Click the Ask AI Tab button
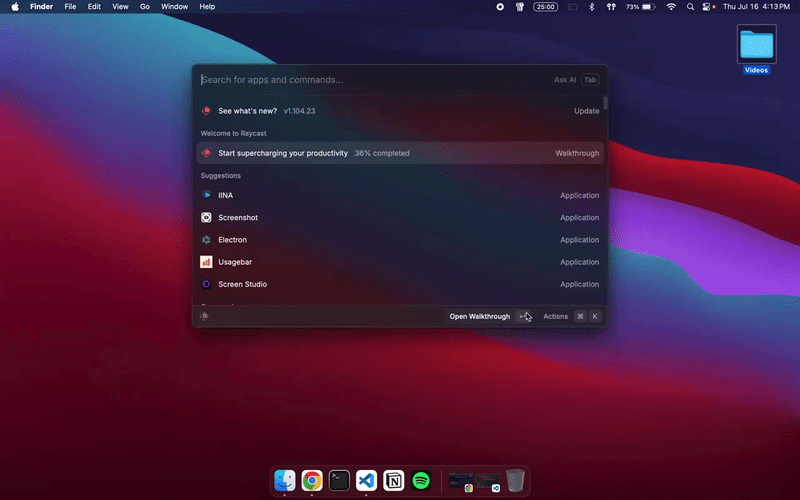800x500 pixels. 576,80
